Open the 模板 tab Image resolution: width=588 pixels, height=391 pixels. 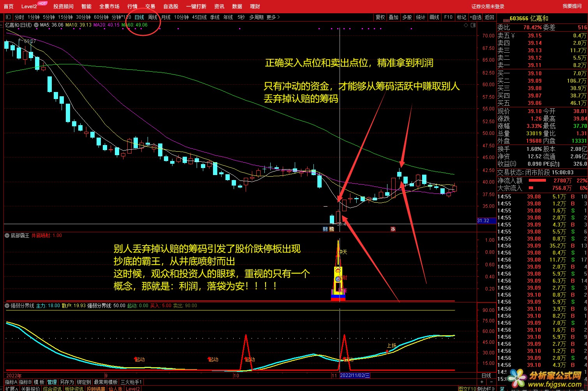pos(39,382)
